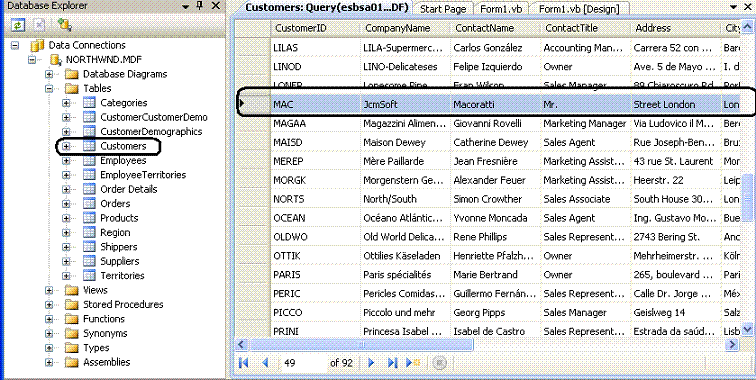Click the JcmSoft company cell
Image resolution: width=756 pixels, height=380 pixels.
pyautogui.click(x=405, y=104)
